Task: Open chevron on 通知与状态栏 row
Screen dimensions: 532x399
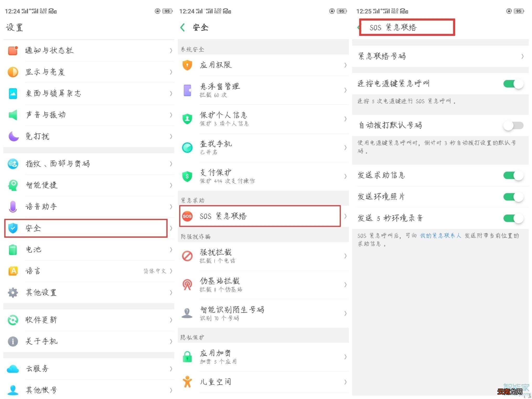Action: [x=171, y=51]
